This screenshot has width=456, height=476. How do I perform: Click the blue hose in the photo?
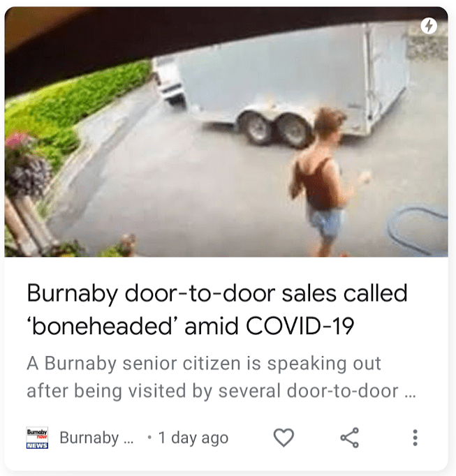click(x=418, y=229)
